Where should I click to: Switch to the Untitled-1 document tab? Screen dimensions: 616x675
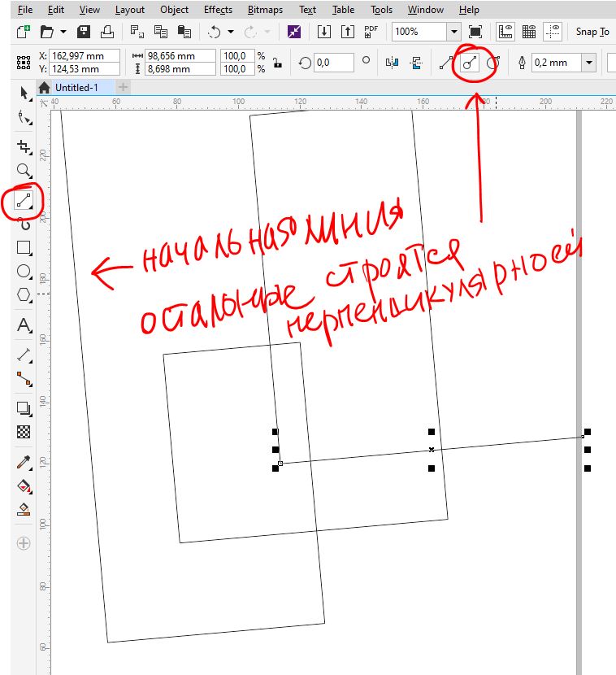pyautogui.click(x=76, y=88)
